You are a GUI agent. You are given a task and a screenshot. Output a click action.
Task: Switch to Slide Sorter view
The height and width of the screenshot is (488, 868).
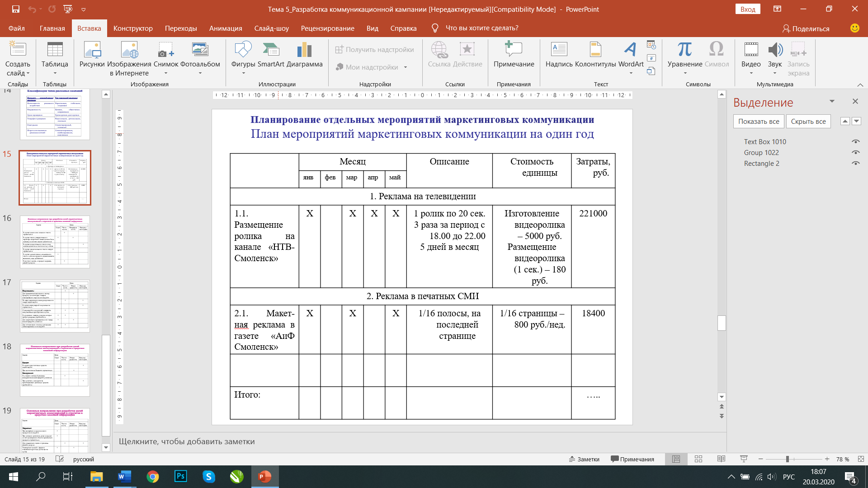[x=698, y=459]
